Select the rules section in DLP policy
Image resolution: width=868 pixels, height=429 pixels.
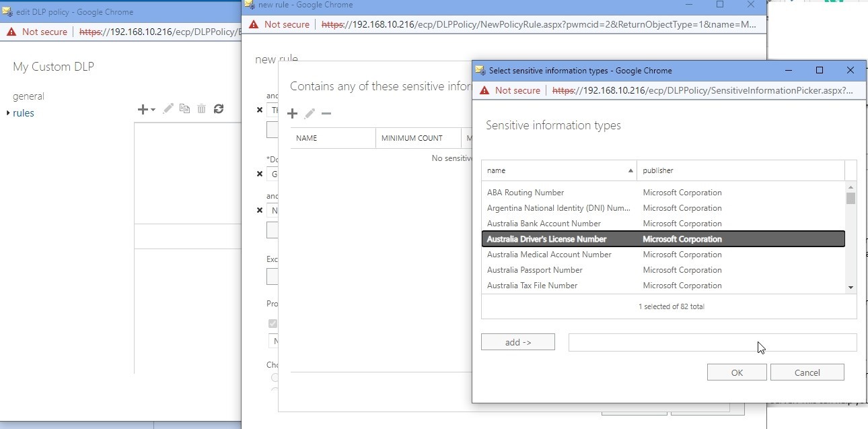tap(24, 113)
